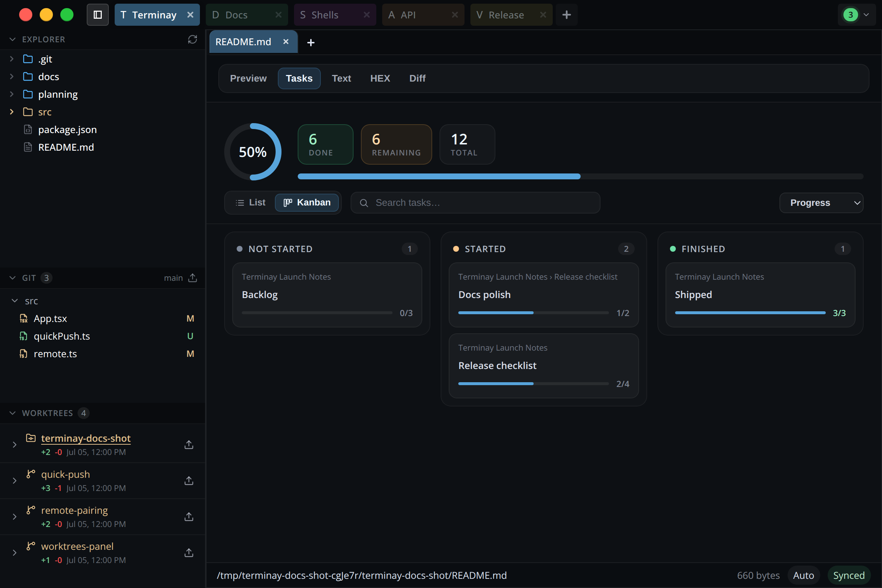This screenshot has height=588, width=882.
Task: Refresh the Explorer file tree
Action: [x=192, y=39]
